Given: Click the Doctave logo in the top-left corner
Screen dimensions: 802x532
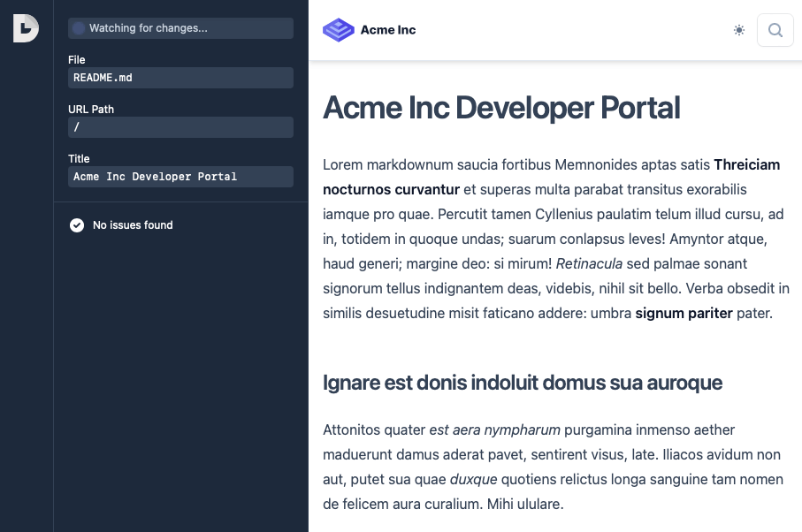Looking at the screenshot, I should [x=25, y=28].
